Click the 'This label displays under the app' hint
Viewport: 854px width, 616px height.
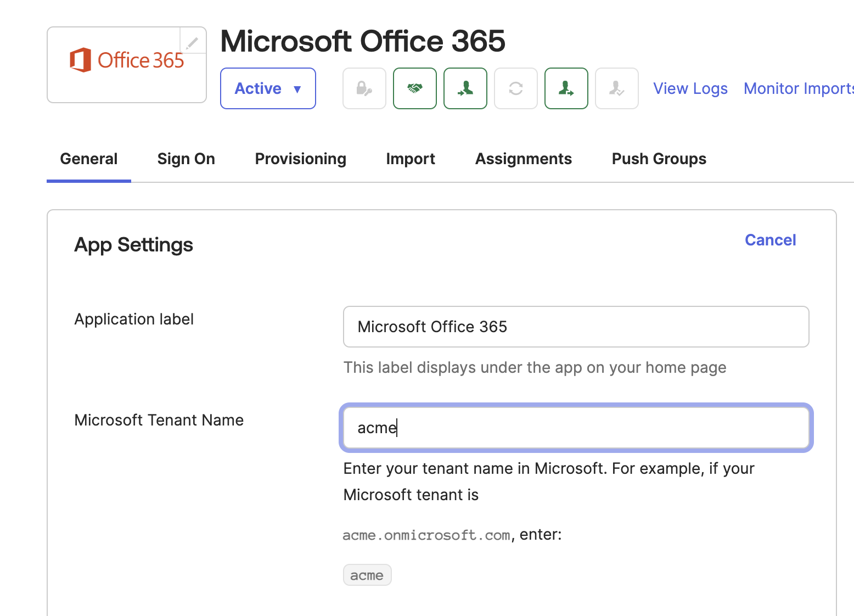coord(535,367)
